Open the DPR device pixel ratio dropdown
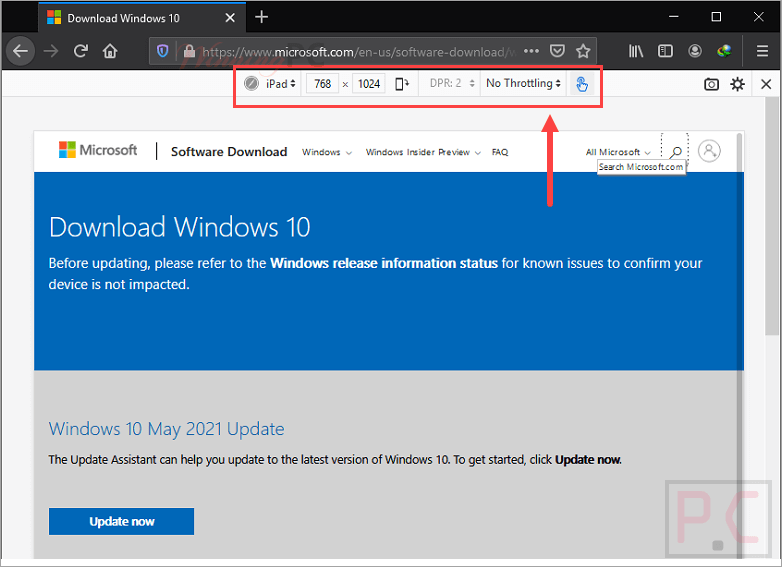Screen dimensions: 782x567 coord(452,84)
